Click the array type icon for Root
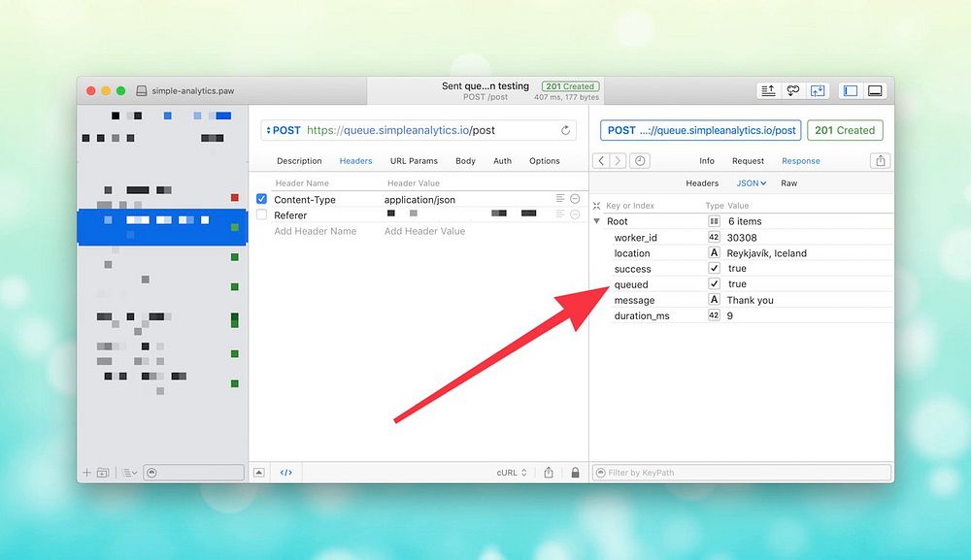Screen dimensions: 971x560 click(x=714, y=221)
